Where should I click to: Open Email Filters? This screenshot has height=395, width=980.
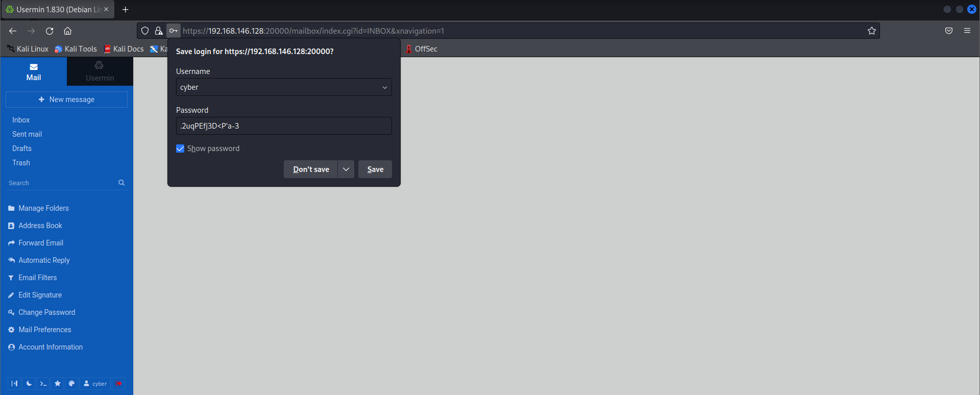32,278
